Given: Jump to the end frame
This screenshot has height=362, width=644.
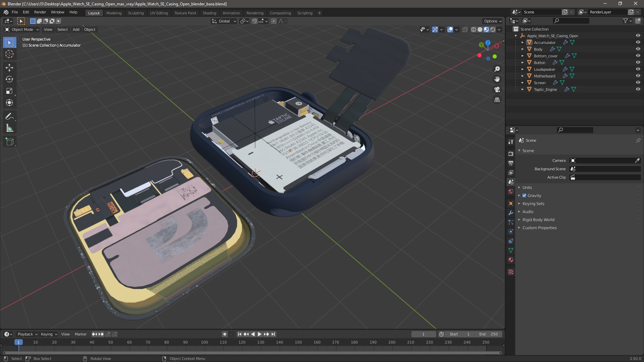Looking at the screenshot, I should (273, 334).
